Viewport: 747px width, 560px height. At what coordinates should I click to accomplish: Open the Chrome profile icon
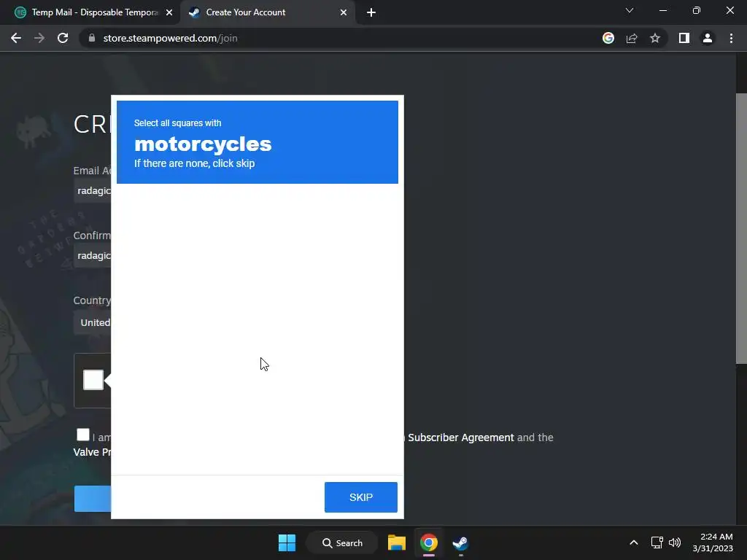(x=708, y=38)
